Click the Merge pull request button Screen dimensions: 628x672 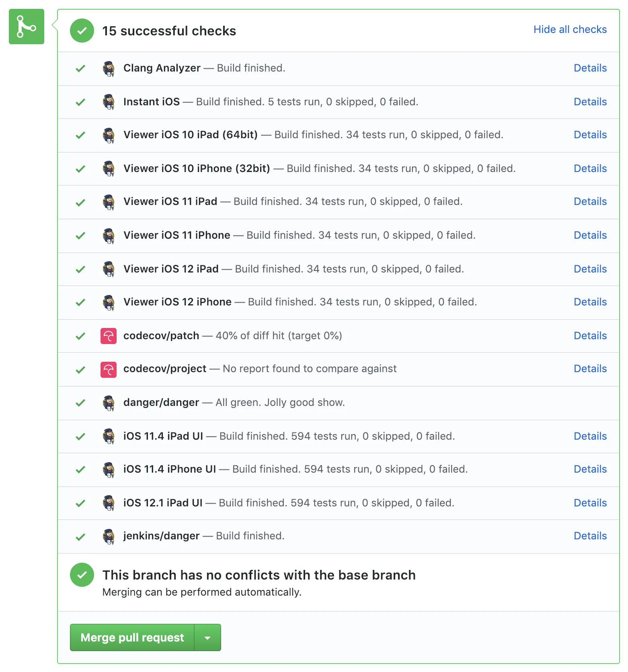coord(132,637)
